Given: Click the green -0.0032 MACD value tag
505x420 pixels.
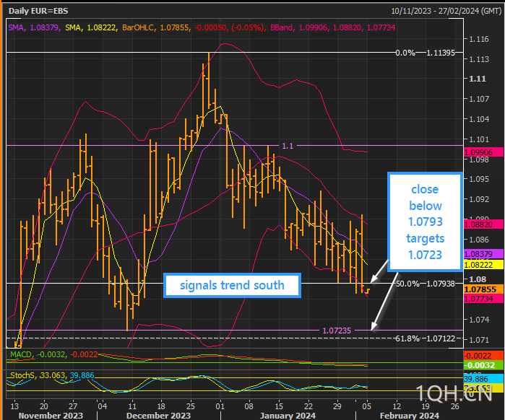Looking at the screenshot, I should tap(483, 365).
